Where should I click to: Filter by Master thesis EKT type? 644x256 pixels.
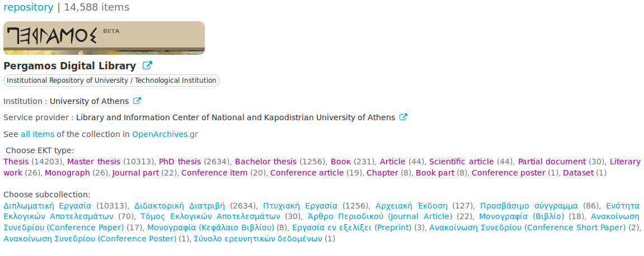click(93, 162)
